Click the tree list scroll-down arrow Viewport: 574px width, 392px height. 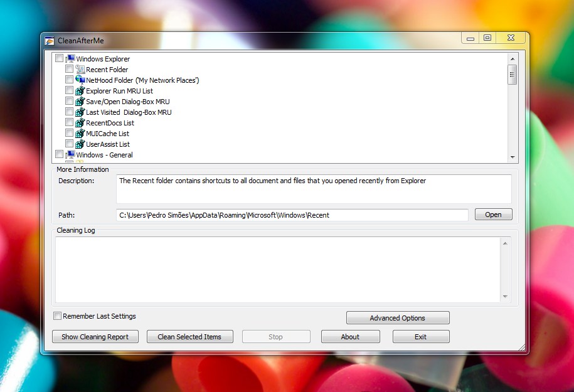pyautogui.click(x=513, y=157)
